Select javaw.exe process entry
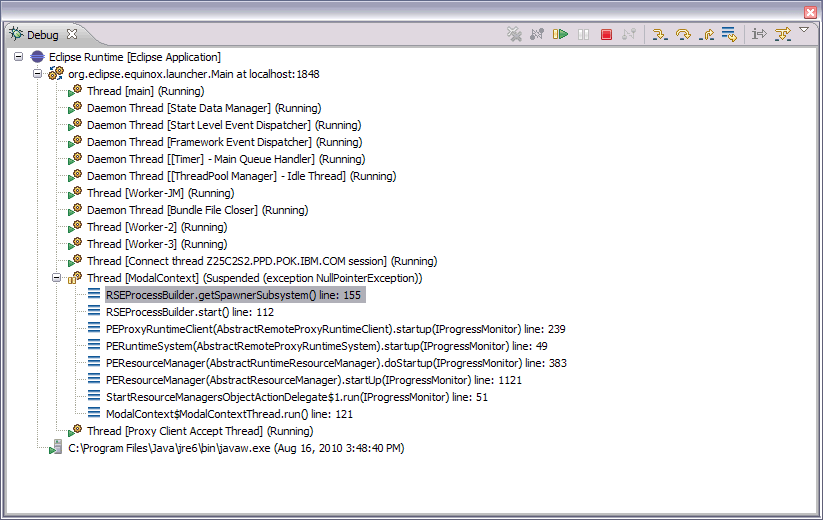Viewport: 823px width, 520px height. tap(236, 448)
